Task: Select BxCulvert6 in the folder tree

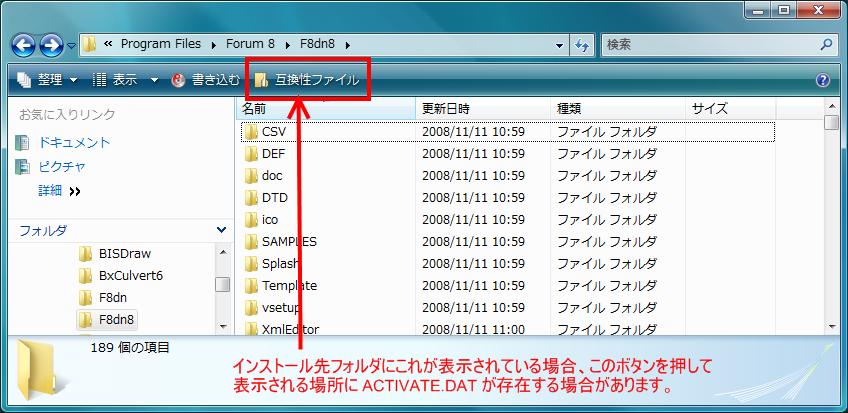Action: (131, 276)
